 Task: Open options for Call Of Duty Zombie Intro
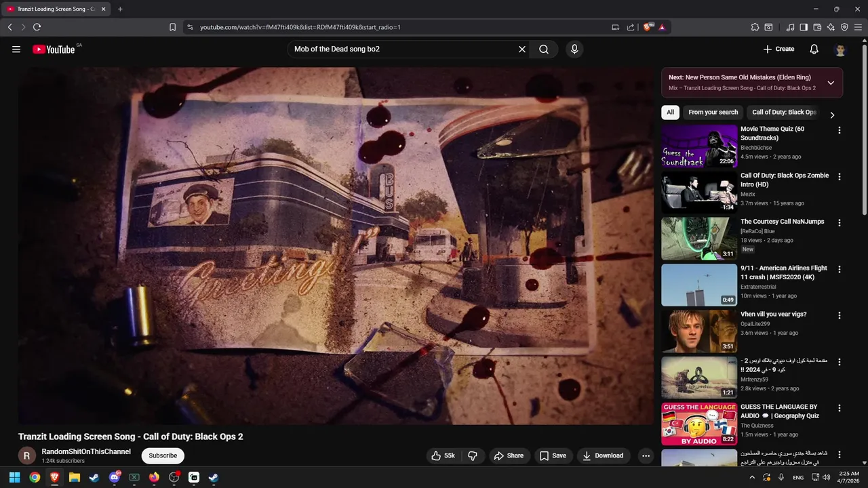click(840, 176)
